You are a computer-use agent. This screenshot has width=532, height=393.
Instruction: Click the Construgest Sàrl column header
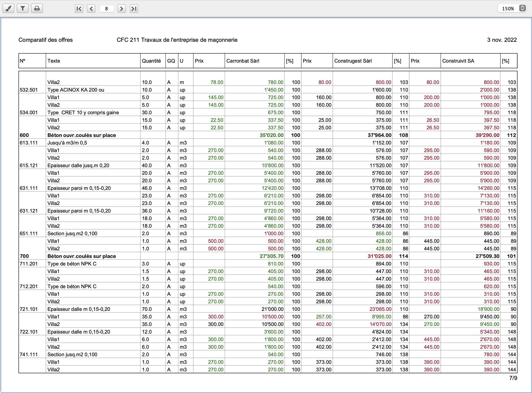point(353,61)
